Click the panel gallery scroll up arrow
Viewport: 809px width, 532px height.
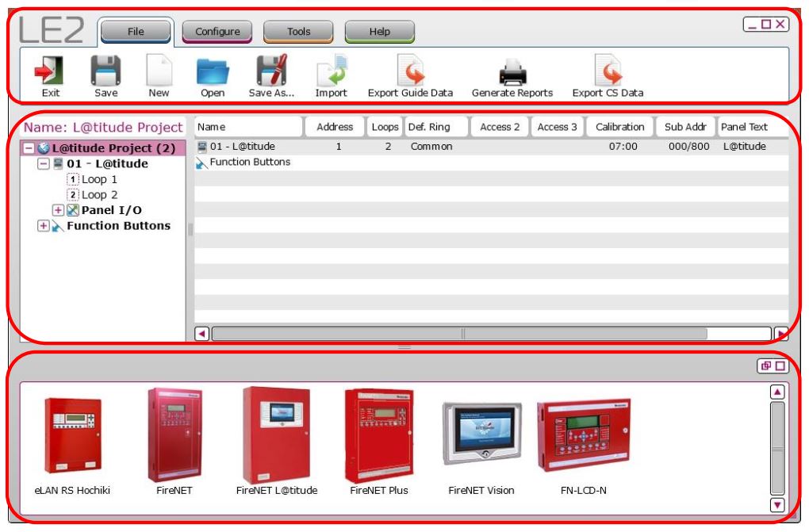pos(777,392)
